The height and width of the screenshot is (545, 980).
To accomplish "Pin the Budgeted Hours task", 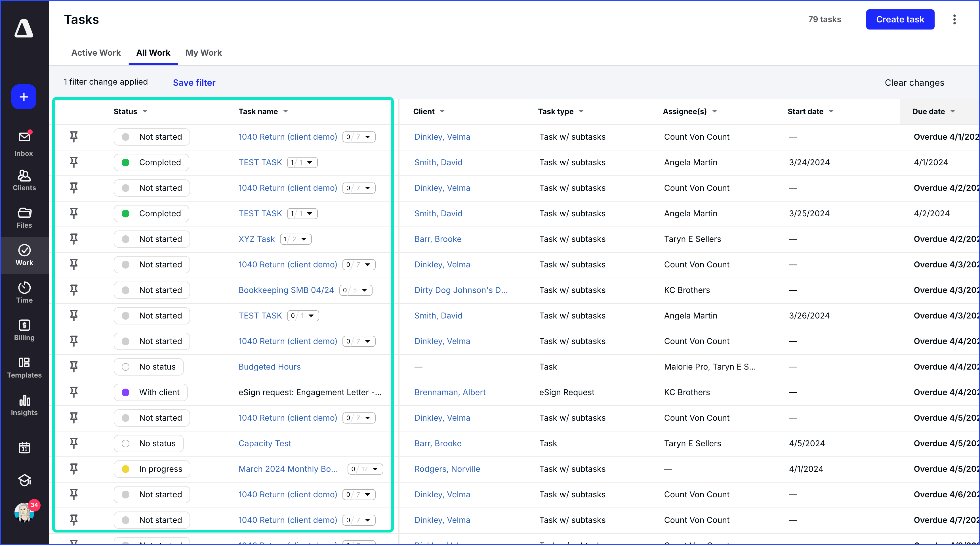I will [x=74, y=366].
